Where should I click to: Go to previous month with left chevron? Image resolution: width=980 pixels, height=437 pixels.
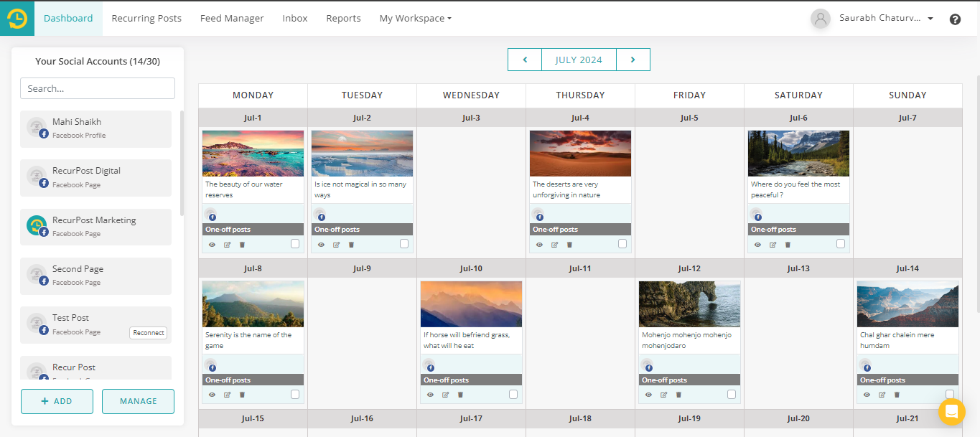pos(525,60)
